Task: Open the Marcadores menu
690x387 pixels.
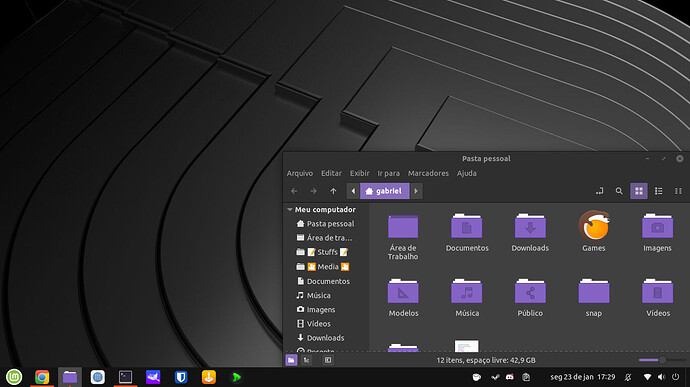Action: (x=428, y=173)
